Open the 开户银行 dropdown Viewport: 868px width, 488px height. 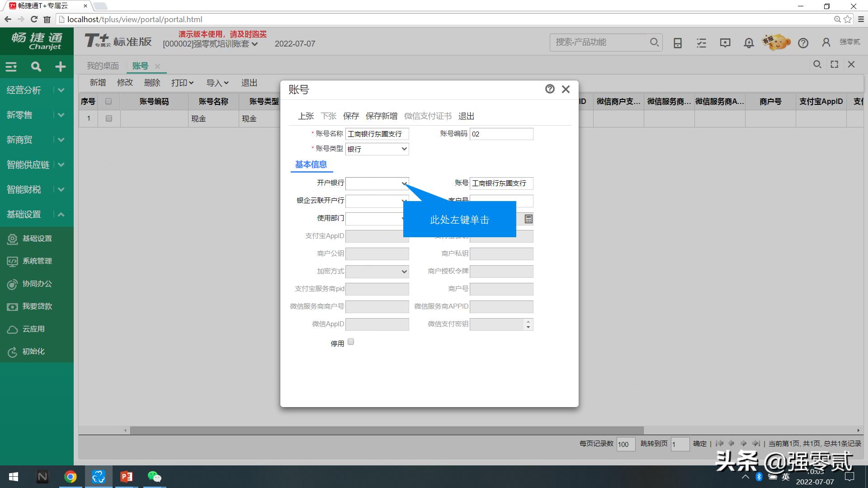tap(404, 183)
